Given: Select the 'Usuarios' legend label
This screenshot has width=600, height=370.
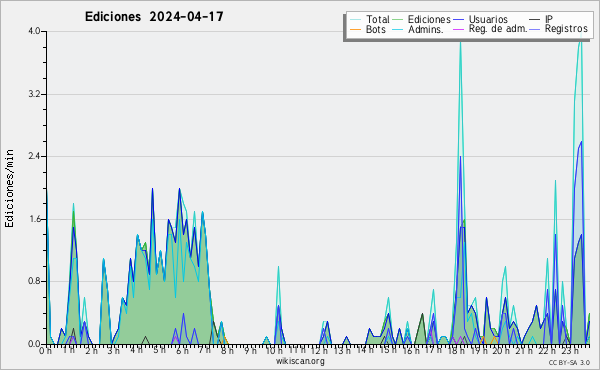Looking at the screenshot, I should (x=488, y=19).
